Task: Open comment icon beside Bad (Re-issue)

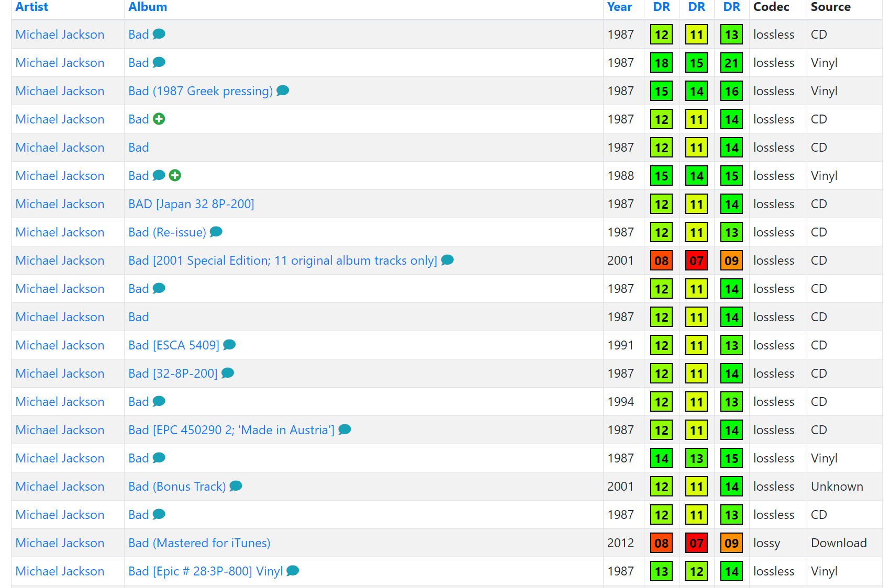Action: 216,232
